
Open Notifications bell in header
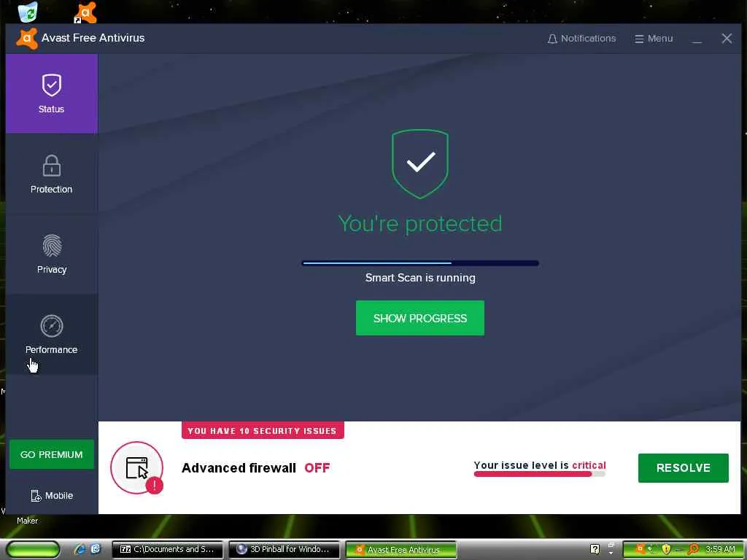click(581, 39)
